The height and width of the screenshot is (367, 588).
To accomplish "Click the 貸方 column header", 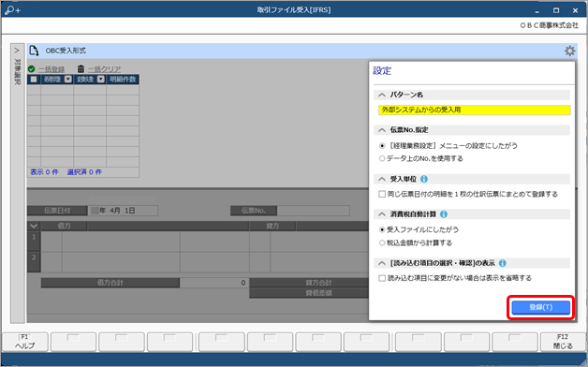I will point(272,226).
